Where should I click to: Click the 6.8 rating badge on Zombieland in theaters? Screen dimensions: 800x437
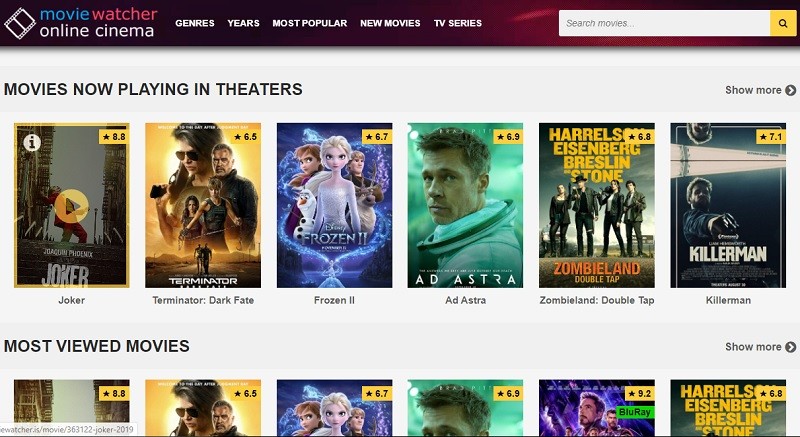(x=640, y=137)
